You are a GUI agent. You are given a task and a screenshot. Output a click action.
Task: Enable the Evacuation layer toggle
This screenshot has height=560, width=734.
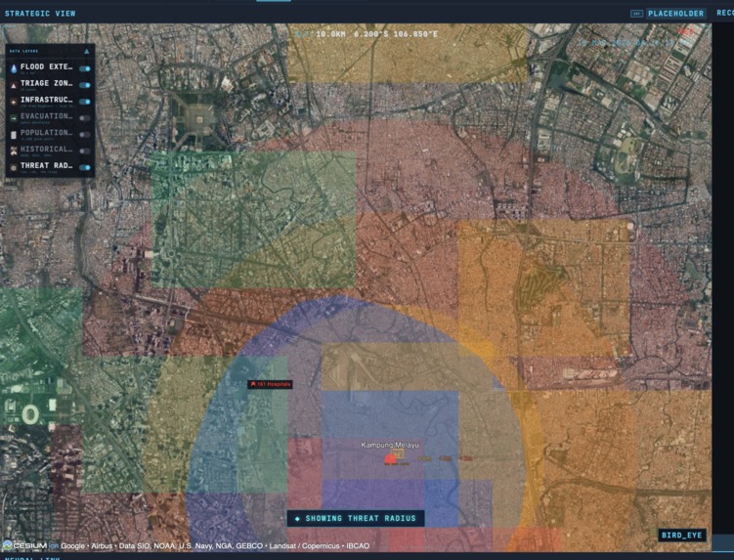[85, 118]
